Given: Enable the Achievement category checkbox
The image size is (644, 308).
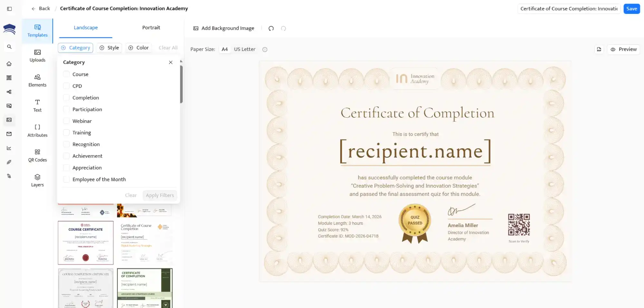Looking at the screenshot, I should click(66, 156).
